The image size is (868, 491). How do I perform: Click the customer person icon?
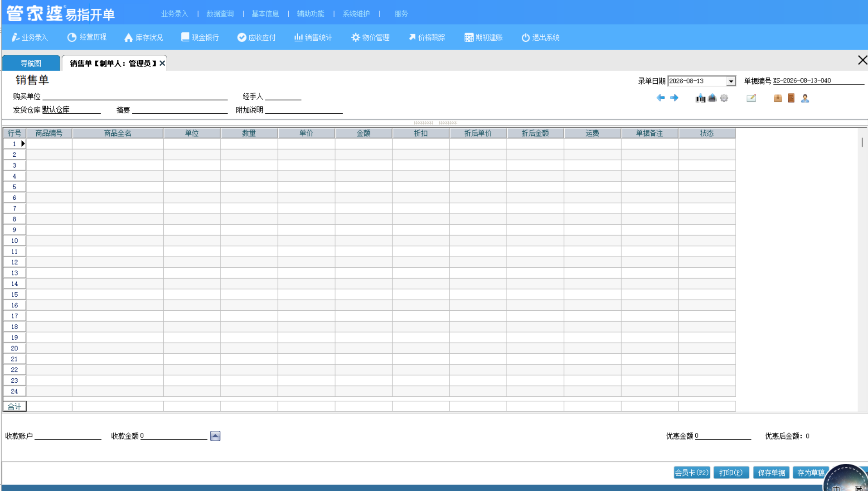pos(805,98)
